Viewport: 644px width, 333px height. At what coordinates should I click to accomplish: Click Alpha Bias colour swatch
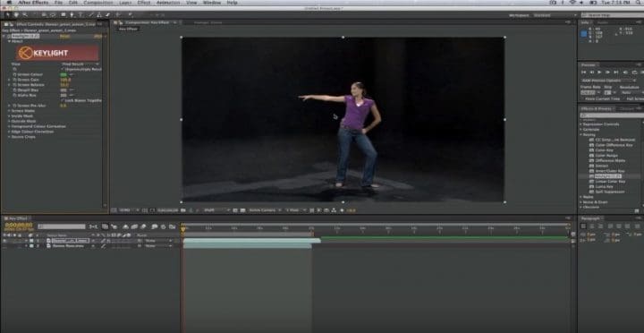[64, 95]
